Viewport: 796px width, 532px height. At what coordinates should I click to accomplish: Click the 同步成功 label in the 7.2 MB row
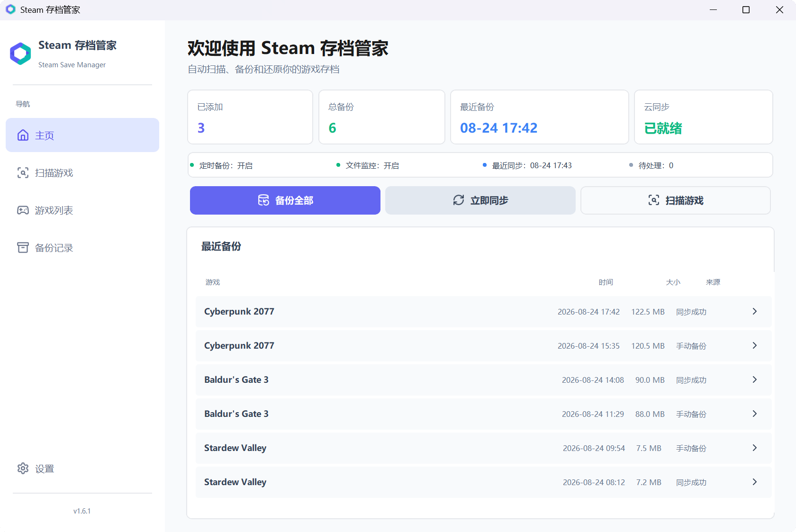coord(691,482)
